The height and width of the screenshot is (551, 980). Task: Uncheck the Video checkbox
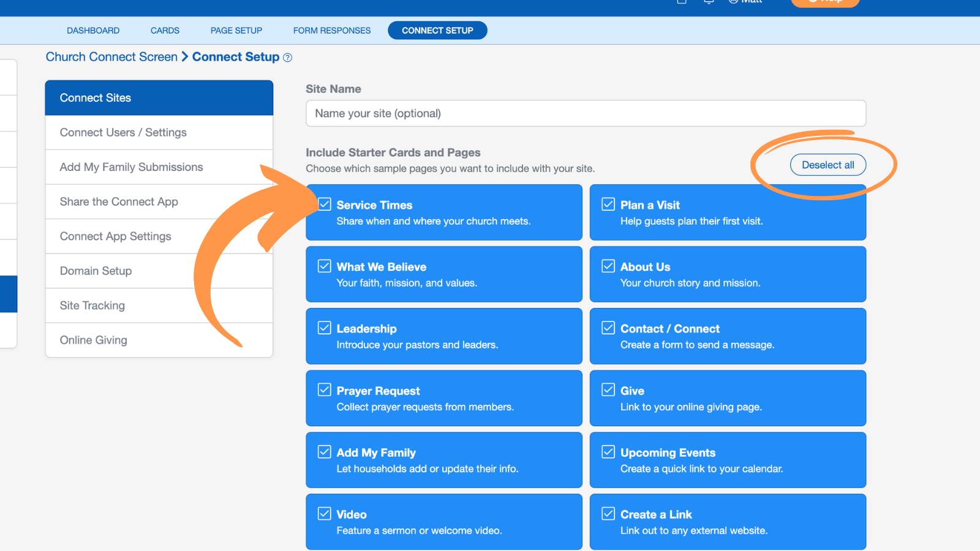(325, 513)
